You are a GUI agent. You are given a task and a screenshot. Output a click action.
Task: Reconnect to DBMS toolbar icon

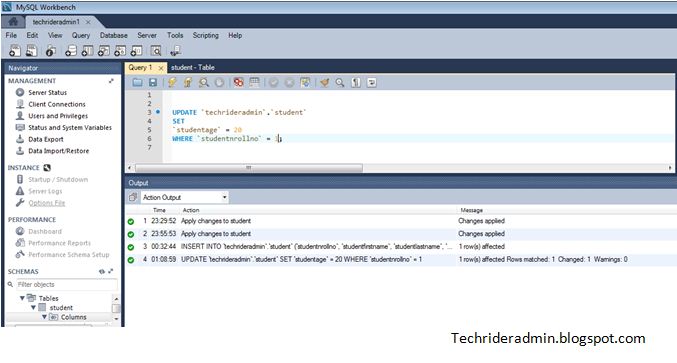(175, 51)
